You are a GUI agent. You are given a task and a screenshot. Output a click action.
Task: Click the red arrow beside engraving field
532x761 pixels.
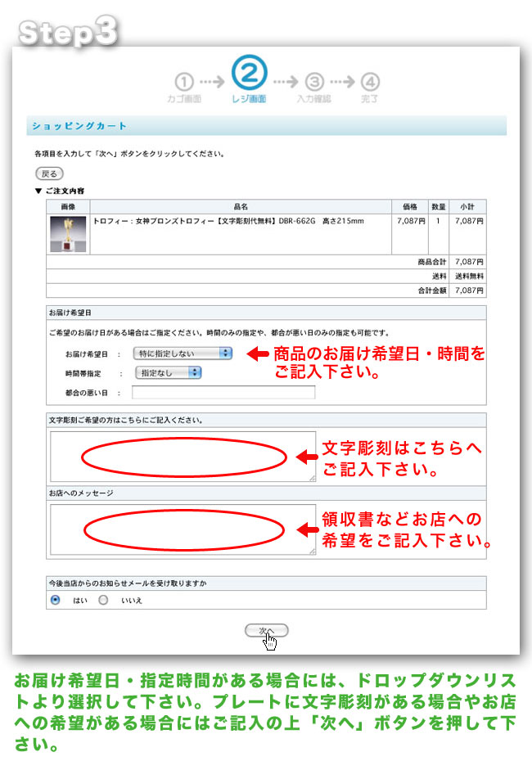click(x=306, y=457)
